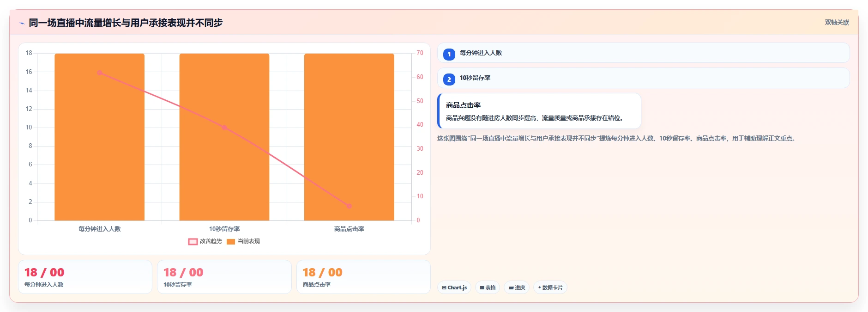Click the heading 同一场直播中流量增长与用户承接表现并不同步
Screen dimensions: 868x312
(126, 23)
